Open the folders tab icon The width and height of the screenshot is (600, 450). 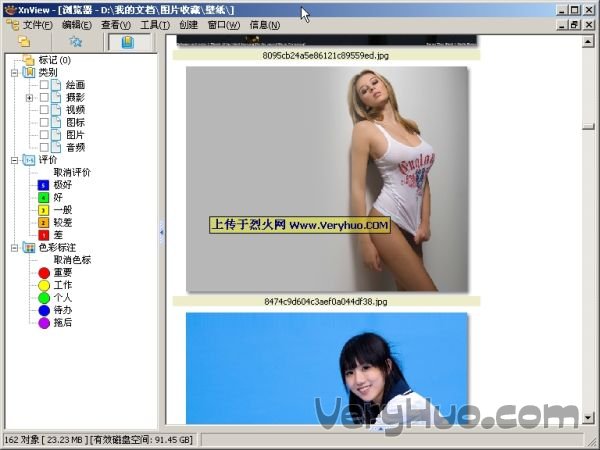pyautogui.click(x=25, y=42)
